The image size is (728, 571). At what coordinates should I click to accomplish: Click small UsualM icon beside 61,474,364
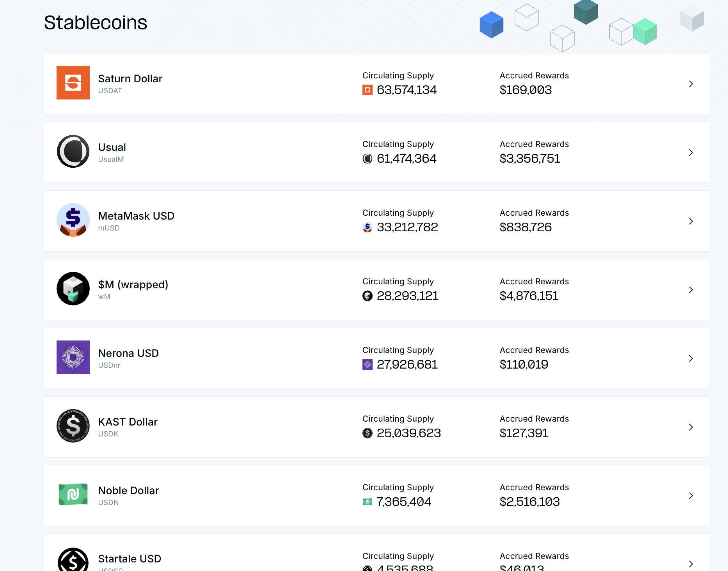click(x=368, y=159)
